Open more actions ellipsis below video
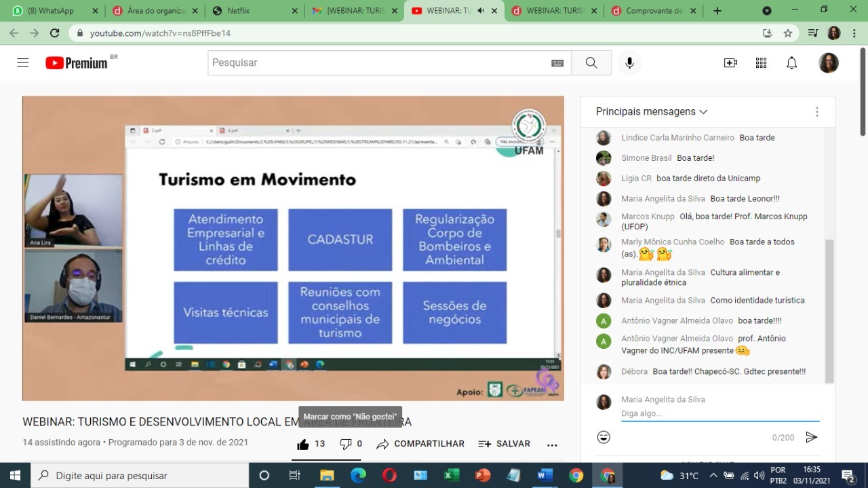 552,445
